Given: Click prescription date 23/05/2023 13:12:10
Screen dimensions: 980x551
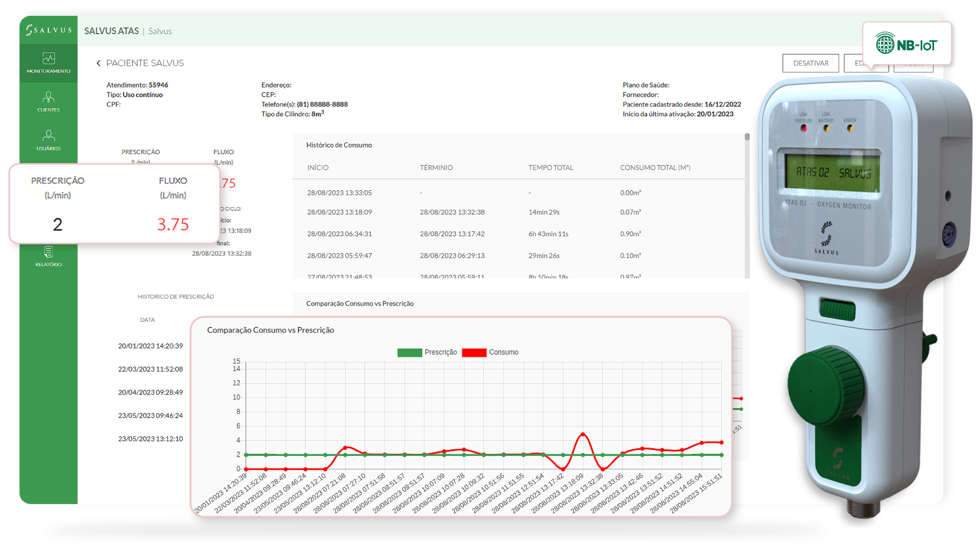Looking at the screenshot, I should tap(151, 439).
